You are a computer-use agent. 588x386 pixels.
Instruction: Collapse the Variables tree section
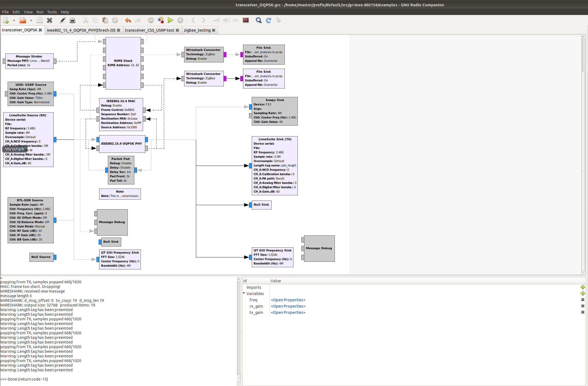click(244, 293)
